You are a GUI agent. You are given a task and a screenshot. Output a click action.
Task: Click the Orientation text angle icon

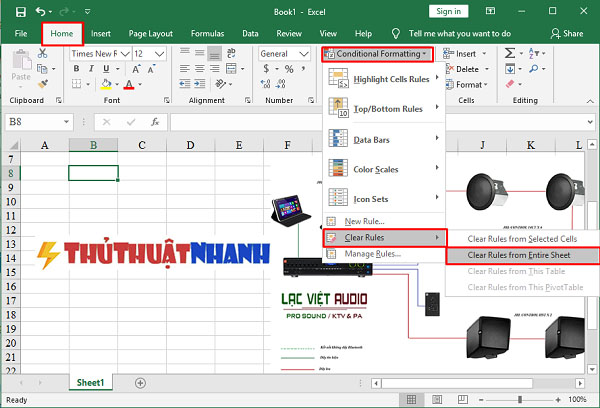220,84
